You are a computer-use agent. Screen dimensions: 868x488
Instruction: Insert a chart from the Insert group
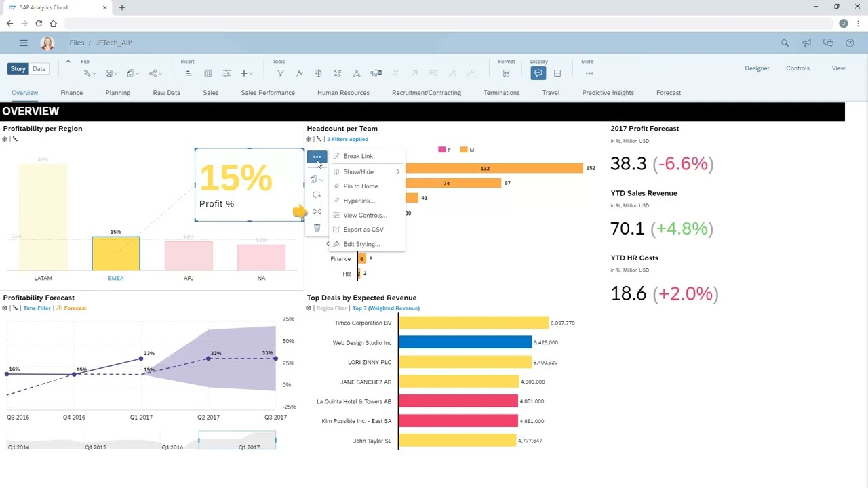(x=189, y=73)
